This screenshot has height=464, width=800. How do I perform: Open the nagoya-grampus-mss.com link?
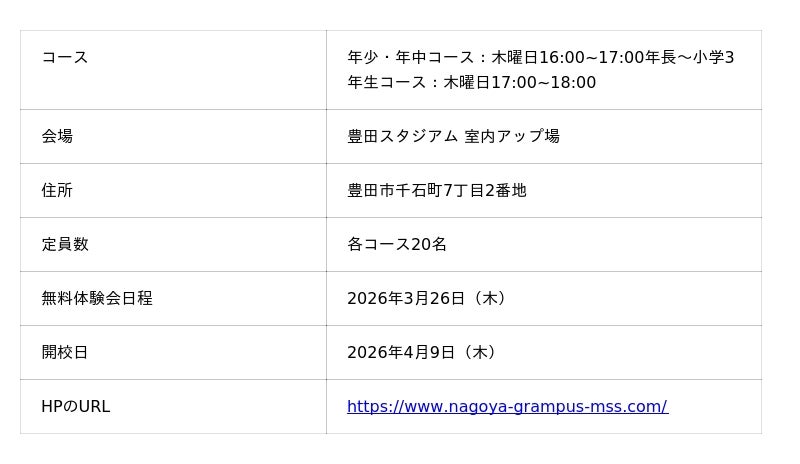pos(507,407)
